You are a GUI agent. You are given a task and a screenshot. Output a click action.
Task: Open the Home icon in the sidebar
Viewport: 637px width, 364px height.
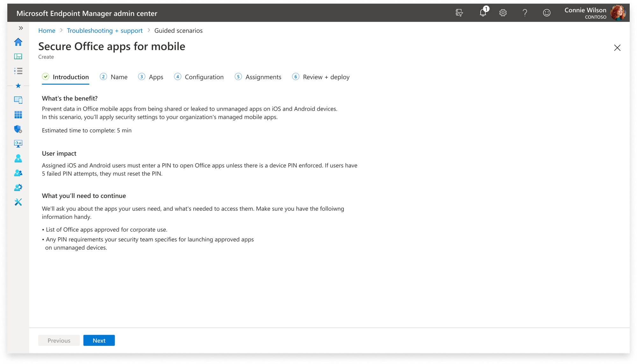(18, 42)
